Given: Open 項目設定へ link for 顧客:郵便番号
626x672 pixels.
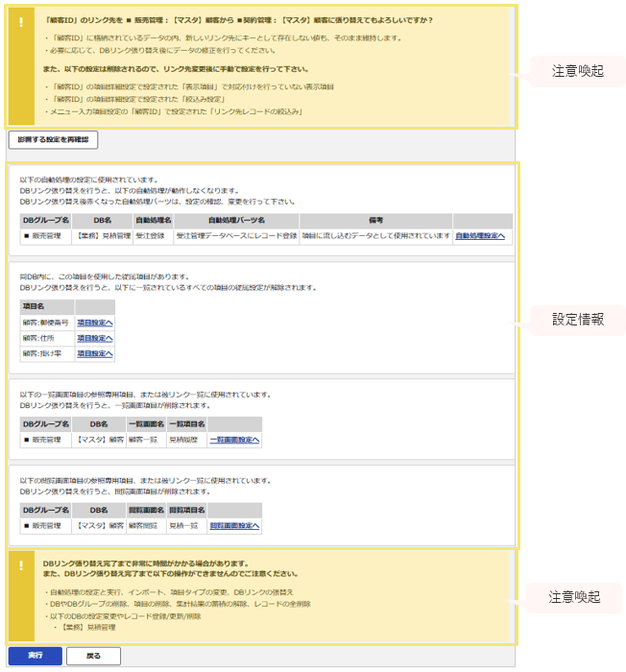Looking at the screenshot, I should [95, 324].
